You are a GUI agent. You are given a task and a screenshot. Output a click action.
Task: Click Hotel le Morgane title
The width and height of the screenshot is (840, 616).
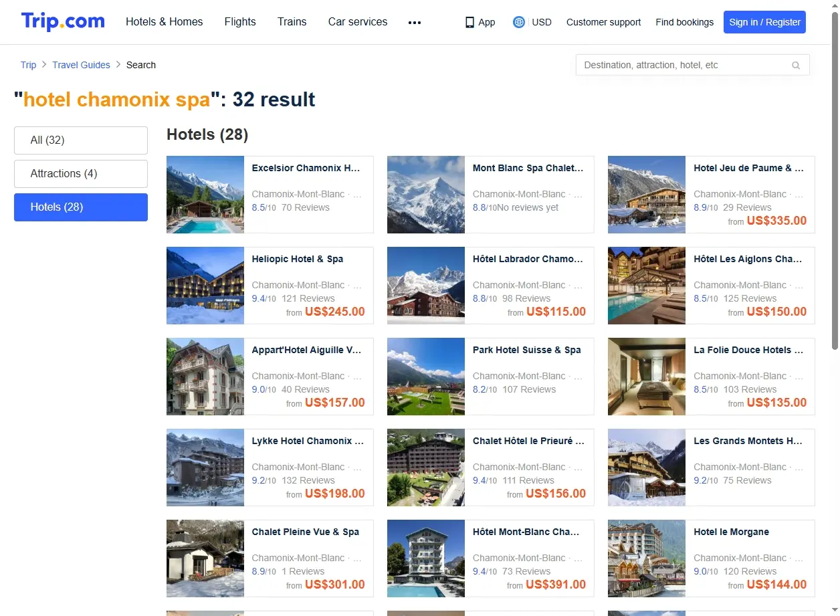732,532
